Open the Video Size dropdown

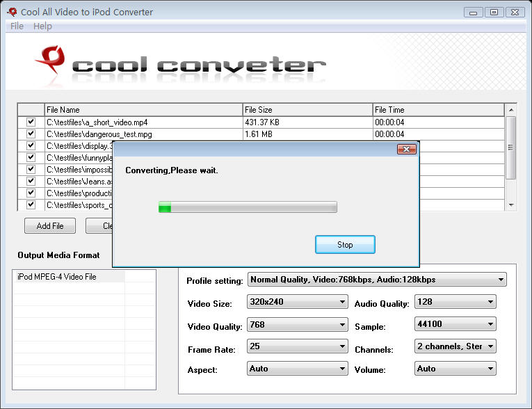297,302
